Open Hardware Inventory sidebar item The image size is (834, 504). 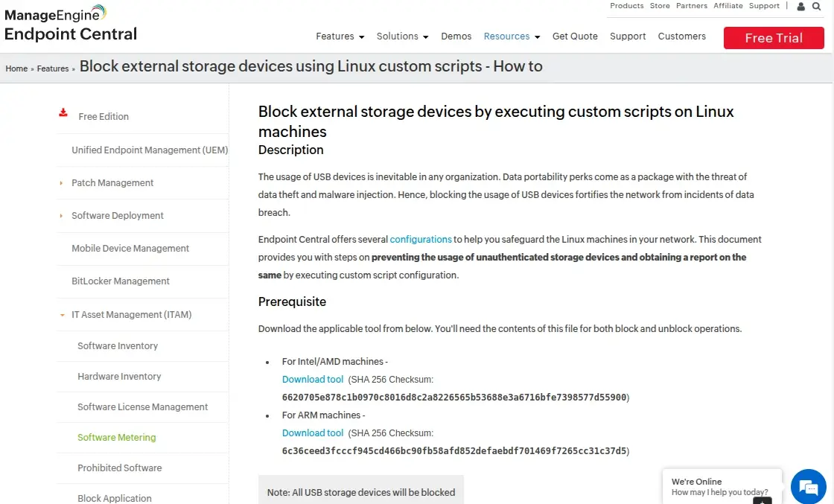point(119,377)
